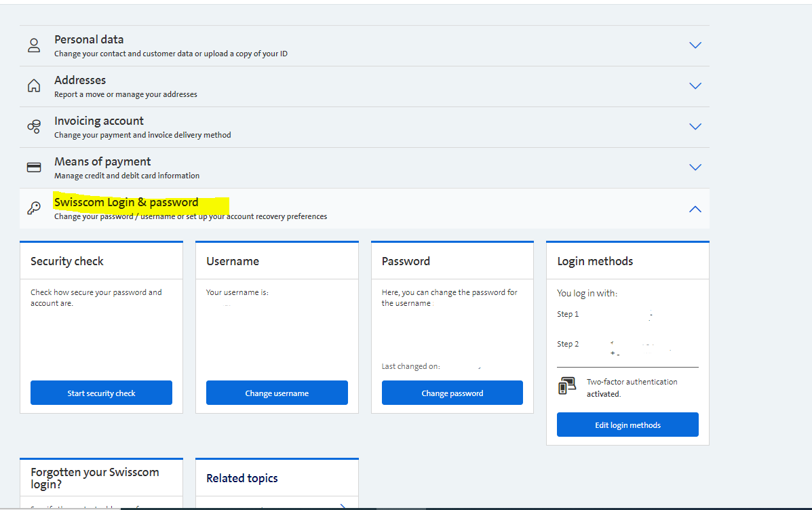
Task: Open Edit login methods
Action: (x=627, y=425)
